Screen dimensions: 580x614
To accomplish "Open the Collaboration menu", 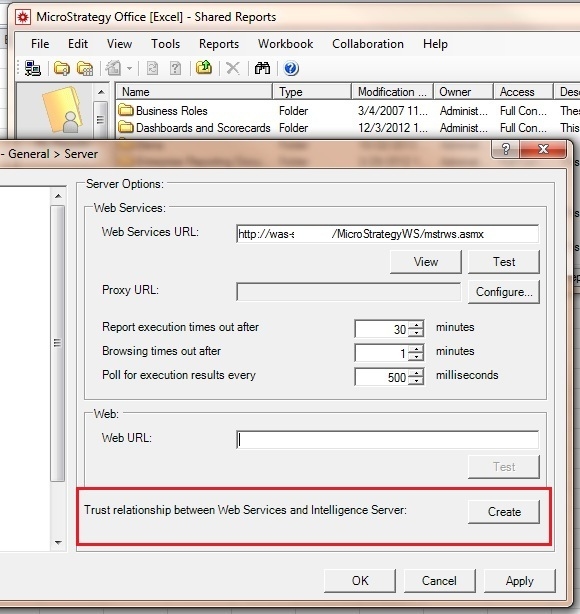I will tap(368, 44).
